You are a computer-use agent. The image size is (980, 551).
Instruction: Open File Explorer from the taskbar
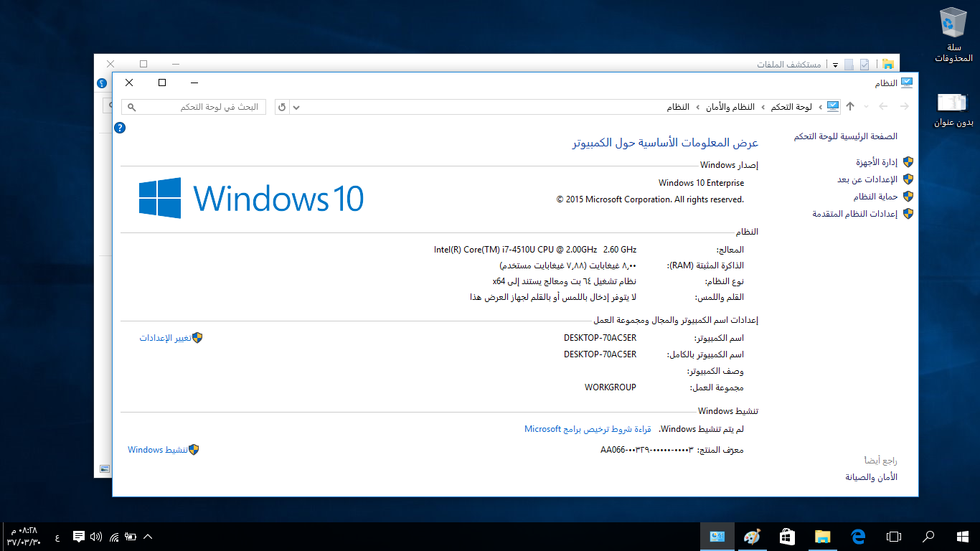[822, 537]
